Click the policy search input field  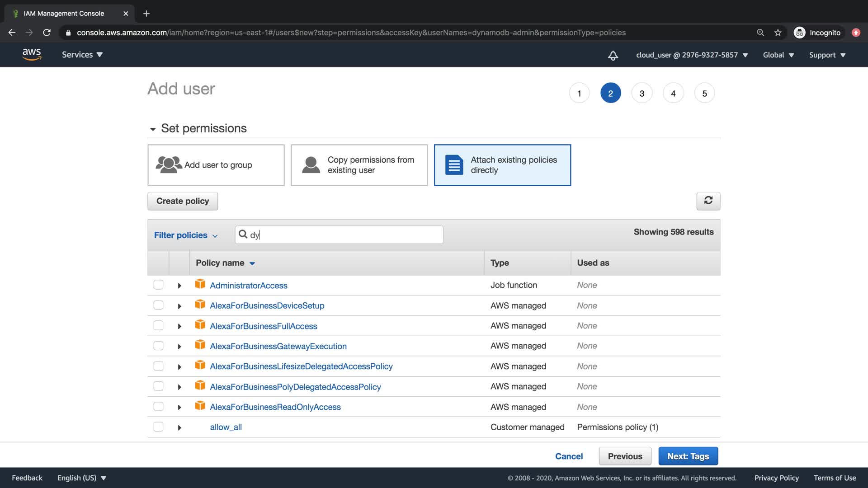(x=344, y=235)
